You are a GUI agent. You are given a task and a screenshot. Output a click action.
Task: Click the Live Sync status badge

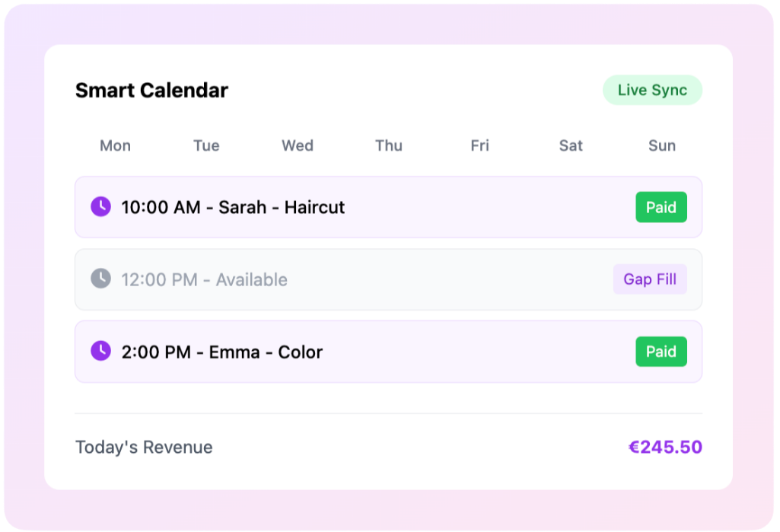pos(652,90)
